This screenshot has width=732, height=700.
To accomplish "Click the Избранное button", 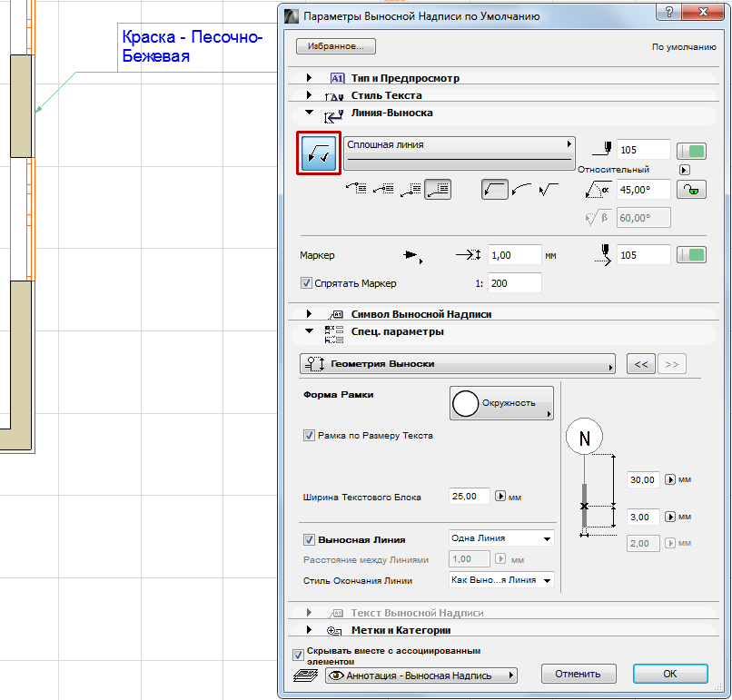I will coord(335,45).
